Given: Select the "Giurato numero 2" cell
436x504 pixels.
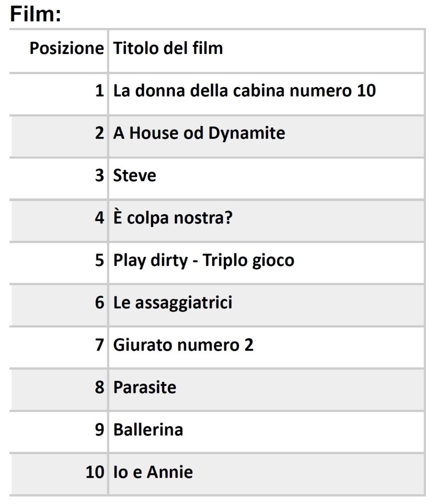Looking at the screenshot, I should (183, 345).
